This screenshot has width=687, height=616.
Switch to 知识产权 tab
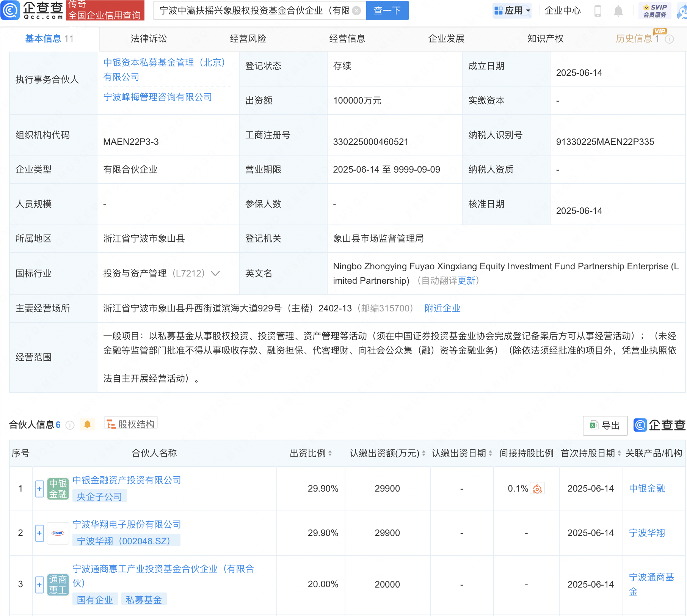coord(546,39)
